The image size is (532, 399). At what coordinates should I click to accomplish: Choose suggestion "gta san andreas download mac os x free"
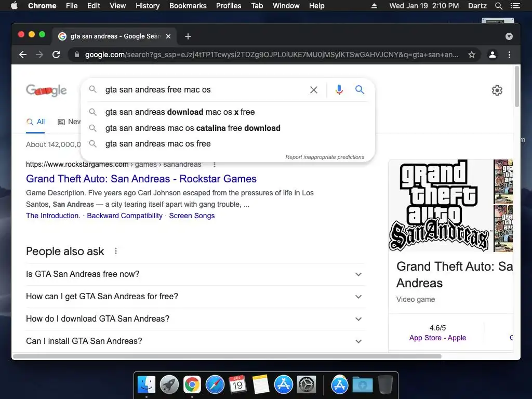[x=228, y=112]
